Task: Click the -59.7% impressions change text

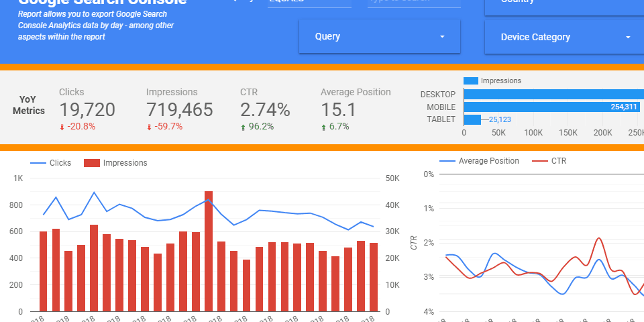Action: tap(168, 127)
